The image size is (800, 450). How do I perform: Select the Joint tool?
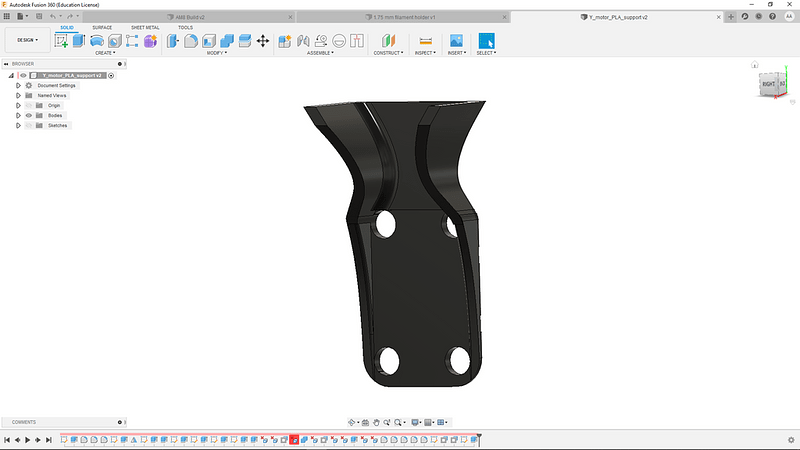click(x=303, y=41)
